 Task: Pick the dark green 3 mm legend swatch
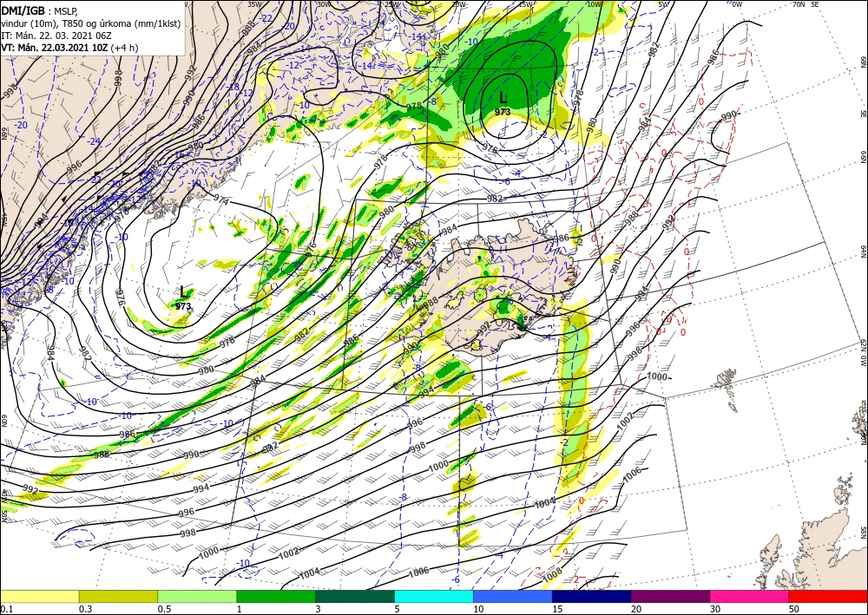tap(355, 596)
